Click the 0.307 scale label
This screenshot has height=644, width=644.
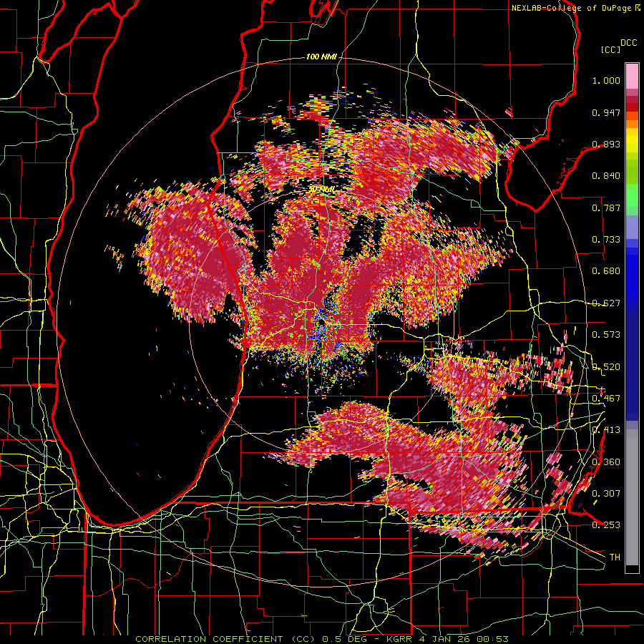[606, 493]
